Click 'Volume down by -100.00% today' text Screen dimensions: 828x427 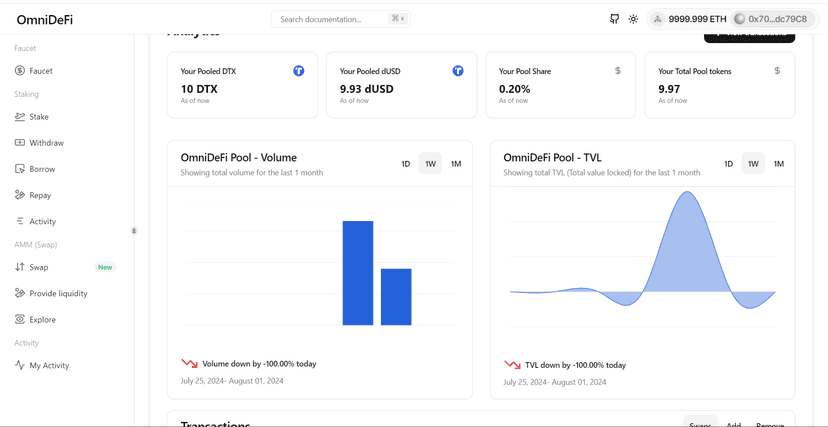pyautogui.click(x=259, y=364)
